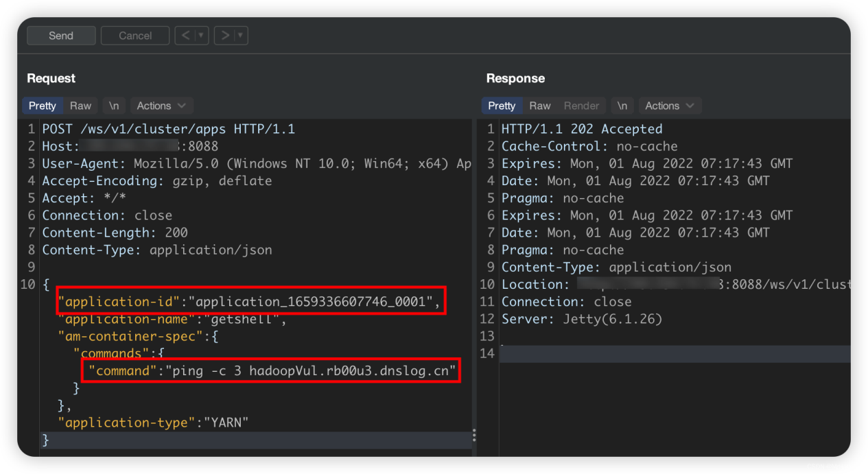Click the Send request button
The height and width of the screenshot is (474, 868).
61,36
